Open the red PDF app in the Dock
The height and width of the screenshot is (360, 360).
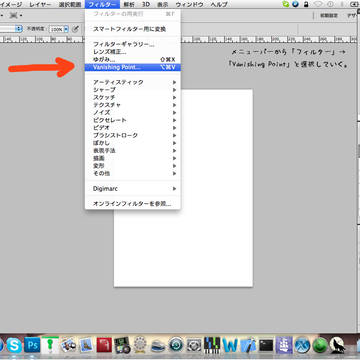coord(104,345)
